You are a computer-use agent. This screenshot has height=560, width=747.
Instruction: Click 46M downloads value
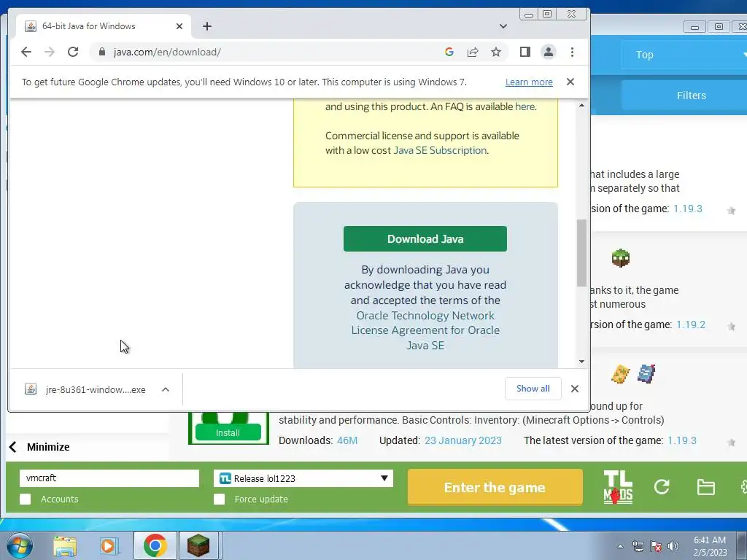tap(347, 440)
